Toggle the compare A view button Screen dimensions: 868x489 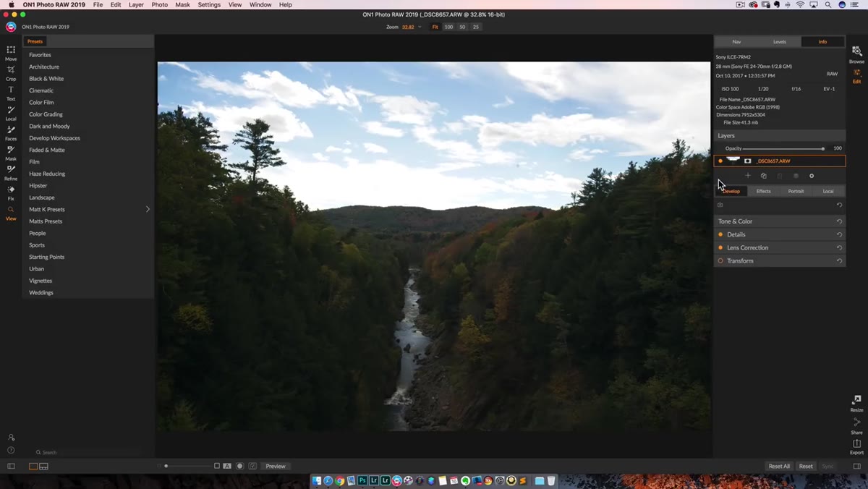[x=227, y=467]
